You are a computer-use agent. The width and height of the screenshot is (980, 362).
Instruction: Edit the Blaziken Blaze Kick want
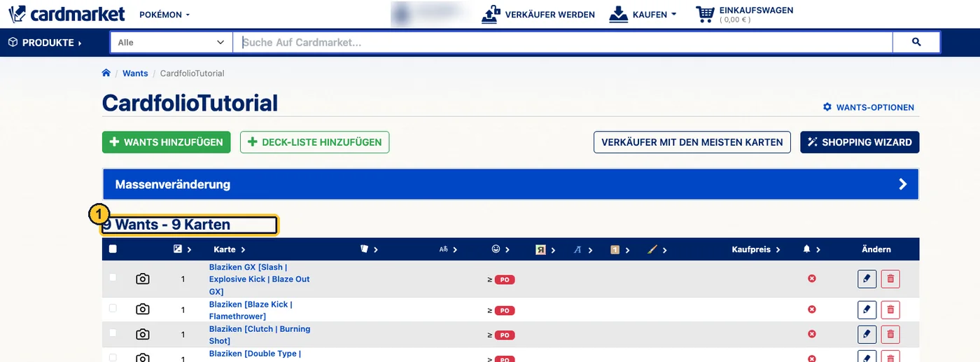(x=867, y=309)
